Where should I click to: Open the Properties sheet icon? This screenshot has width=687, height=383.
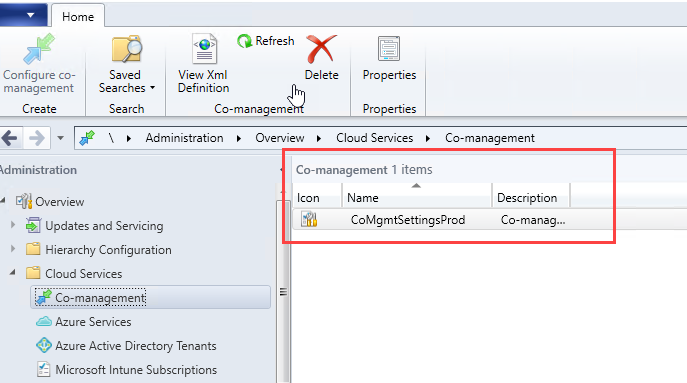[389, 48]
